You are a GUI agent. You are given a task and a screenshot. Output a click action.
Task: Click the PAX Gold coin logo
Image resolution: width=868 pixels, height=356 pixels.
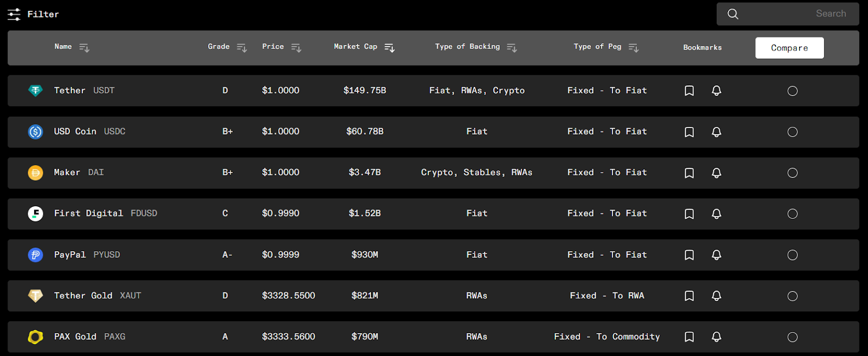coord(35,337)
